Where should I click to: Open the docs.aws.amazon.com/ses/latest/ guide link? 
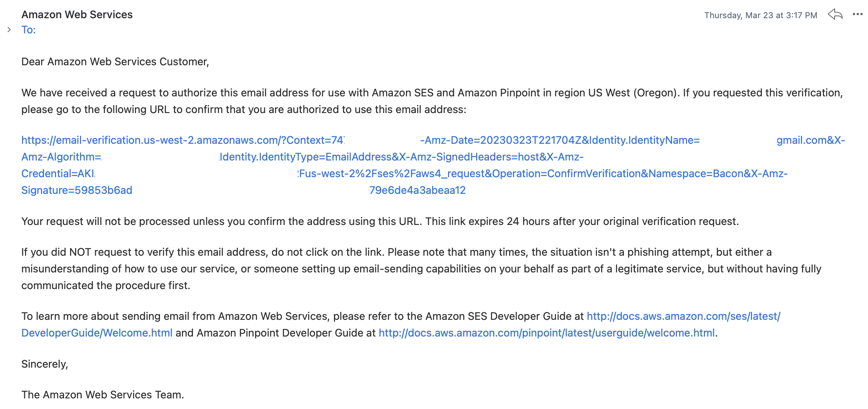[x=683, y=316]
